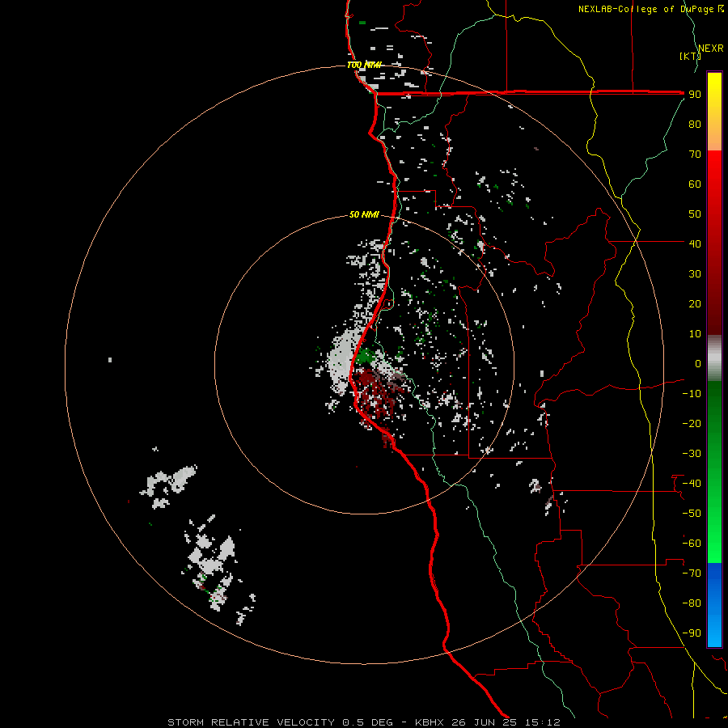Click the positive 20 scale value
728x728 pixels.
click(695, 303)
